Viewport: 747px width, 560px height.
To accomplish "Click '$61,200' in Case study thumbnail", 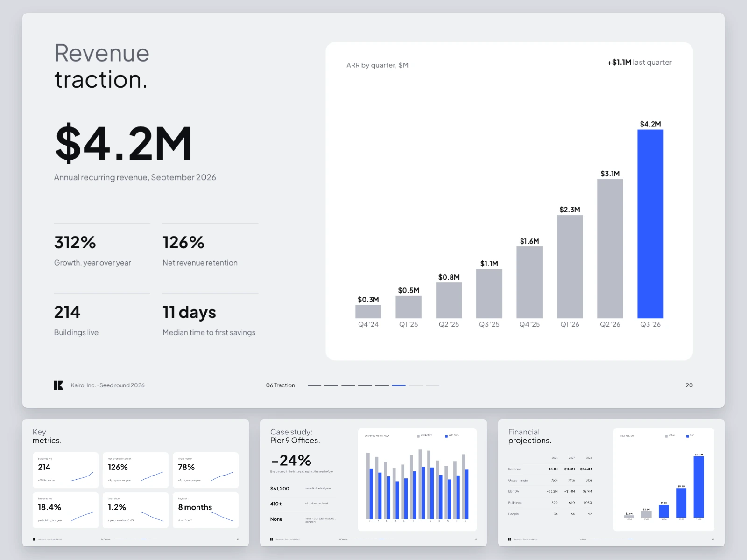I will (280, 489).
